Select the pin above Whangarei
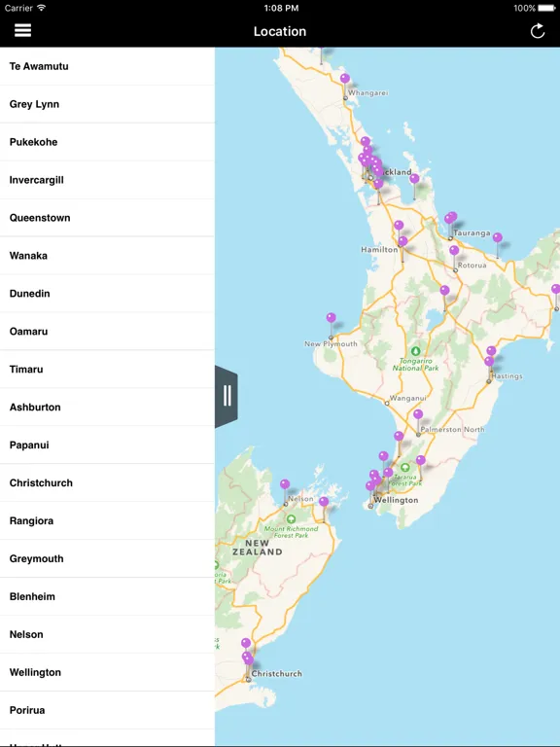Screen dimensions: 560x747 (345, 79)
